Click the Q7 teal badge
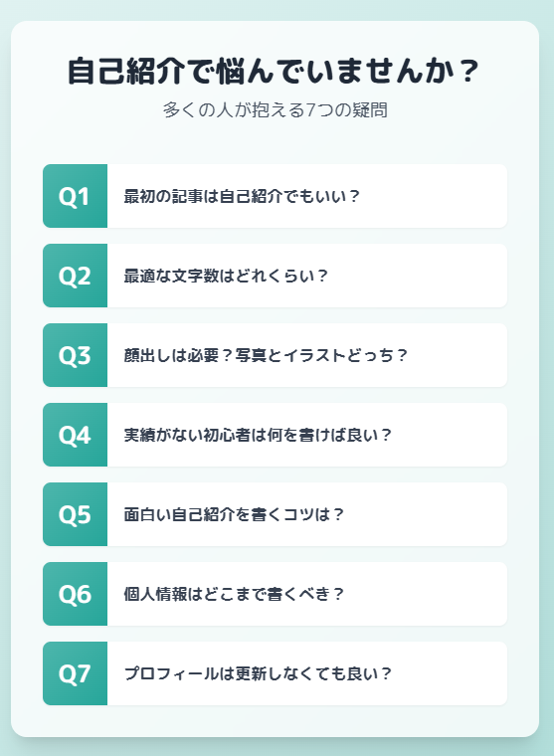The width and height of the screenshot is (554, 756). point(75,673)
